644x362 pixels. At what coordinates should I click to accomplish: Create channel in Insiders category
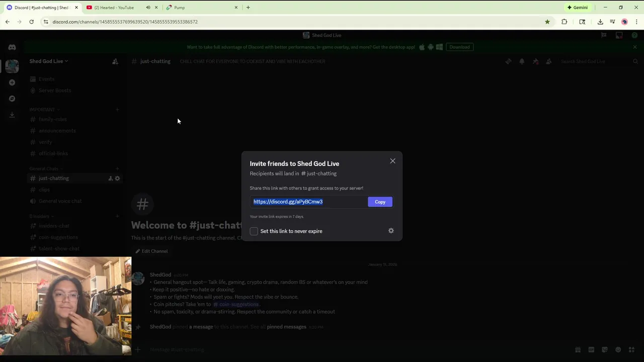(117, 216)
